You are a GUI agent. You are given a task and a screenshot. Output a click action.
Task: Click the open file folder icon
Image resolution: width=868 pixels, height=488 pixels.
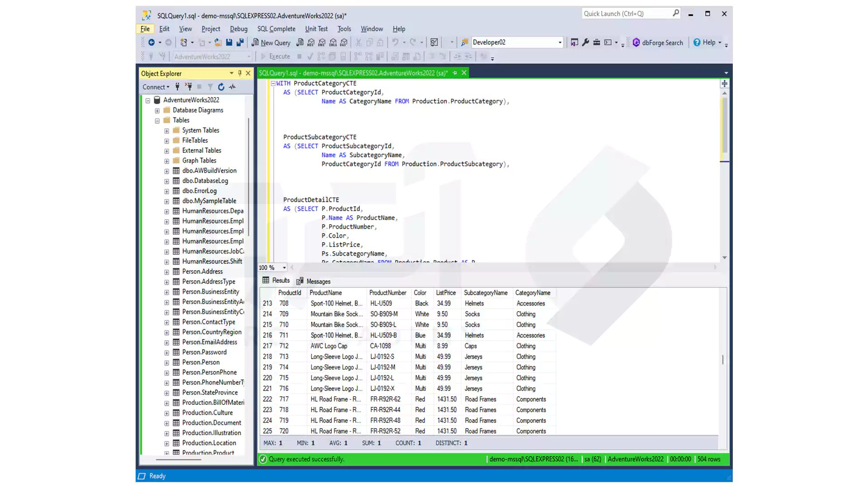[x=218, y=42]
